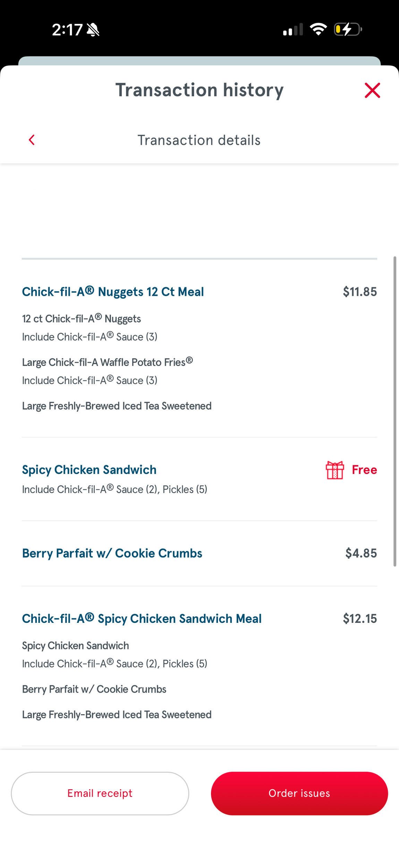The height and width of the screenshot is (868, 399).
Task: Close the Transaction history sheet
Action: tap(372, 90)
